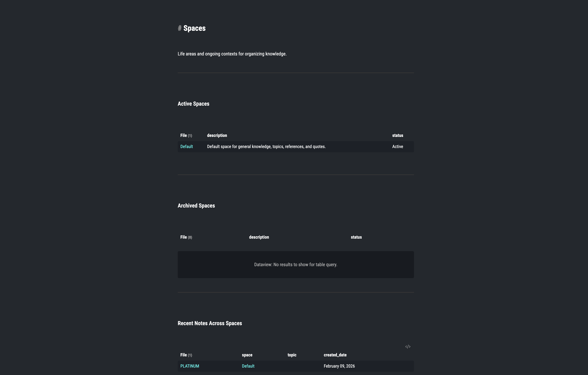The image size is (588, 375).
Task: Click the Active Spaces heading
Action: coord(193,104)
